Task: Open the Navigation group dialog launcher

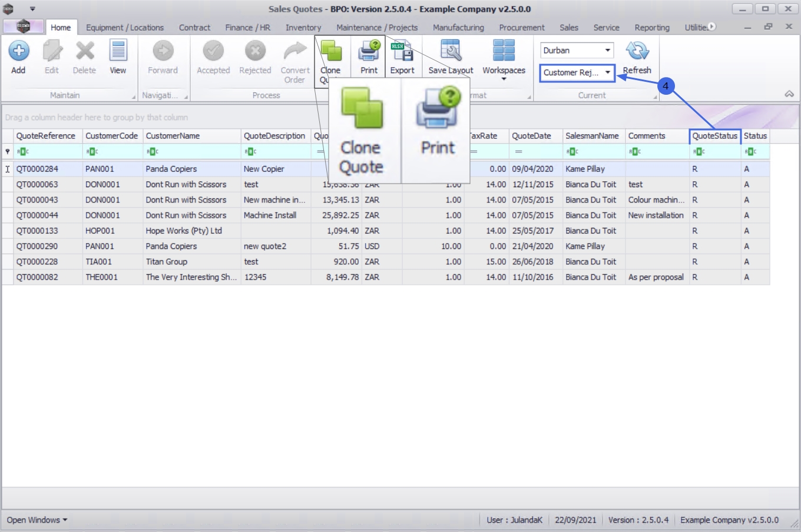Action: 186,97
